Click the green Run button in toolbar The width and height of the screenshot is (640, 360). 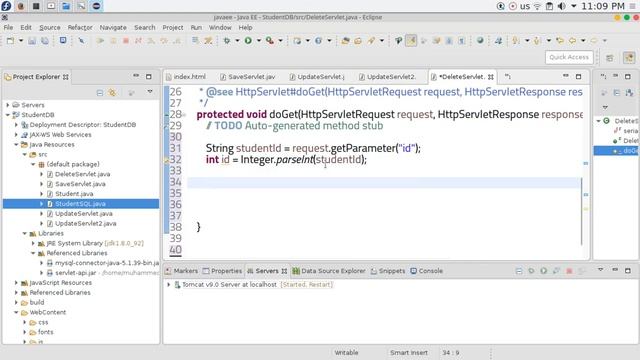[248, 40]
